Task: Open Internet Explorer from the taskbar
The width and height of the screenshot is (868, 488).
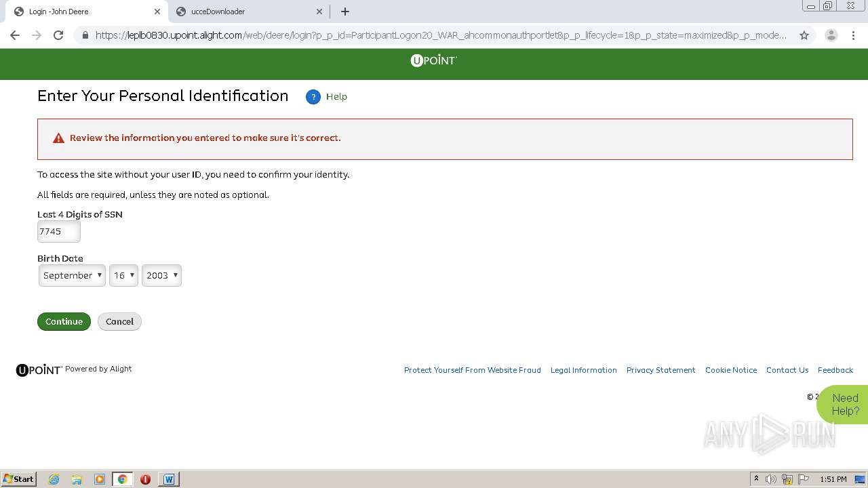Action: pos(54,479)
